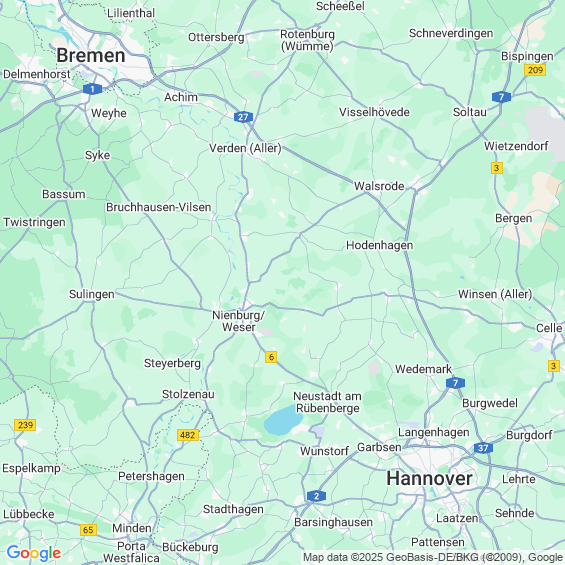
Task: Click the A2 highway shield above Barsinghausen
Action: tap(316, 496)
